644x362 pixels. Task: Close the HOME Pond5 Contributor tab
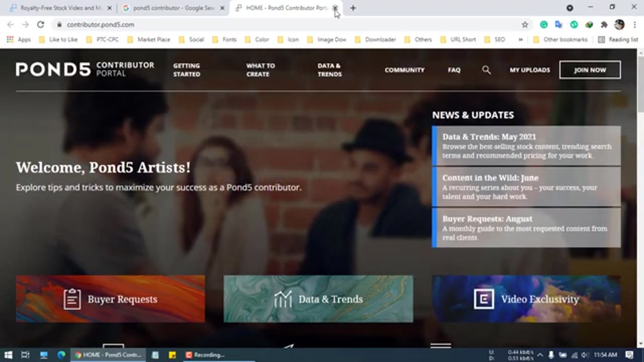click(335, 8)
